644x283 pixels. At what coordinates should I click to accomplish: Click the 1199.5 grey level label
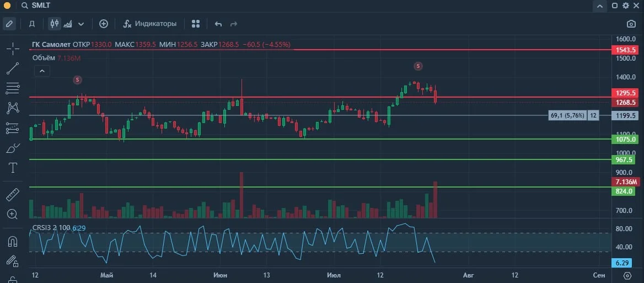coord(625,115)
